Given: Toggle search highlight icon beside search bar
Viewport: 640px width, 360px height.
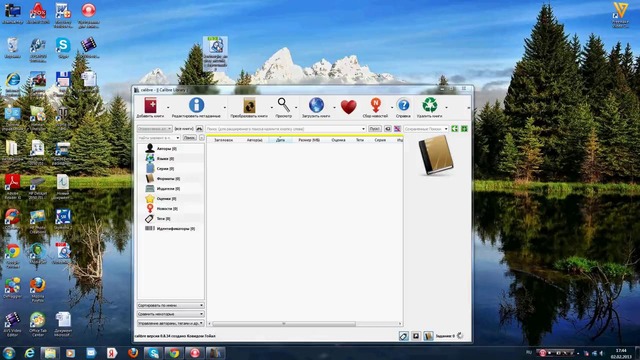Looking at the screenshot, I should coord(397,129).
